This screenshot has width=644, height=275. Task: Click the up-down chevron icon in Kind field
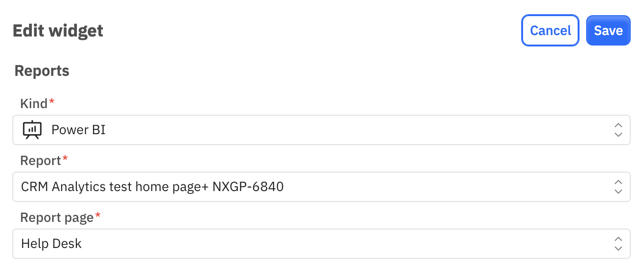tap(618, 130)
